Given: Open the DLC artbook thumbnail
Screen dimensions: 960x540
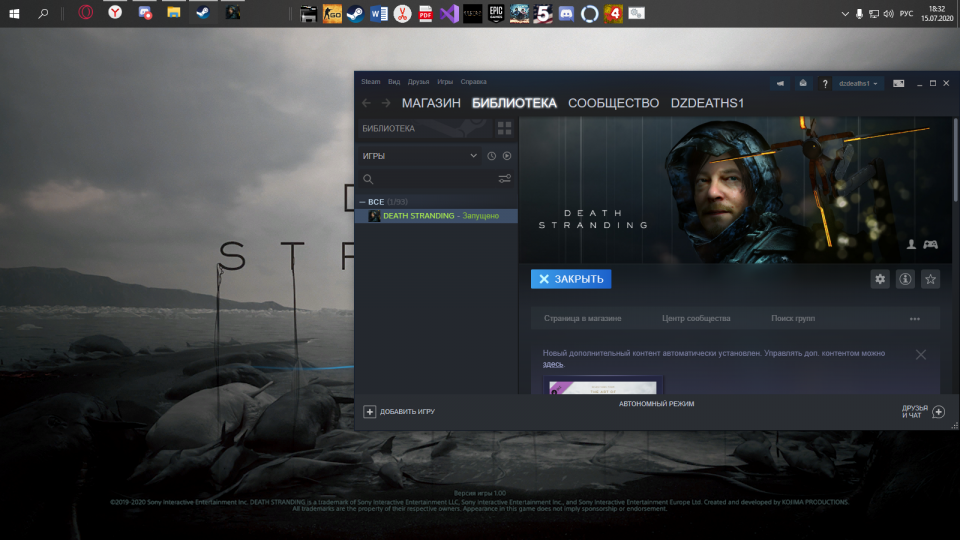Looking at the screenshot, I should [x=603, y=385].
